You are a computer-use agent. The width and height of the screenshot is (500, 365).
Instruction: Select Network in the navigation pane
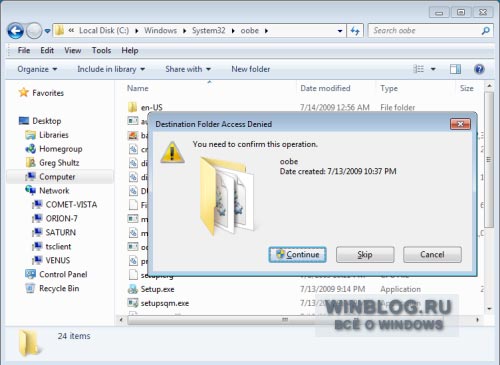(54, 191)
